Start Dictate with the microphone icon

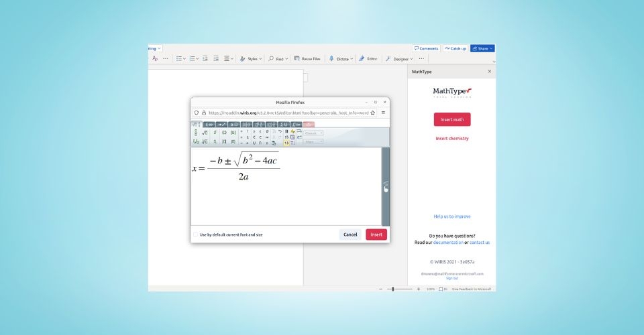pyautogui.click(x=331, y=59)
